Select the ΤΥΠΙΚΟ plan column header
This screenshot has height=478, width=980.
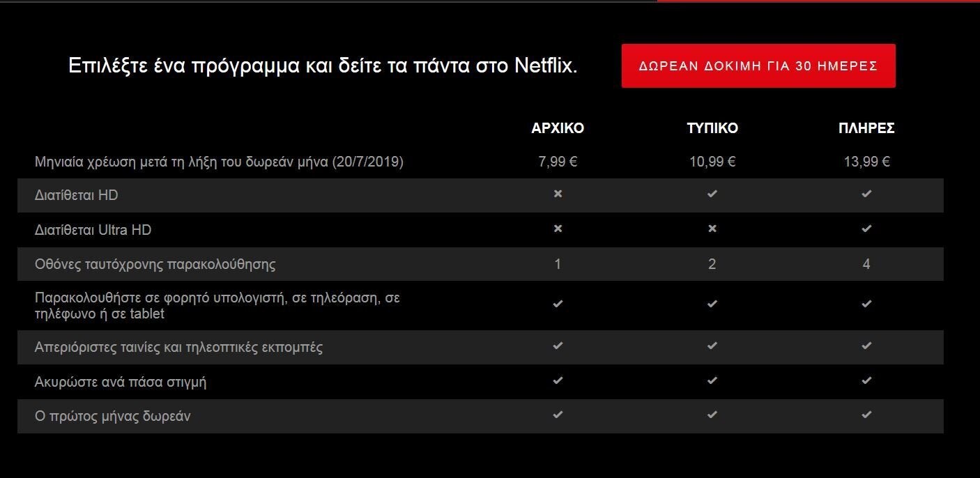tap(712, 128)
